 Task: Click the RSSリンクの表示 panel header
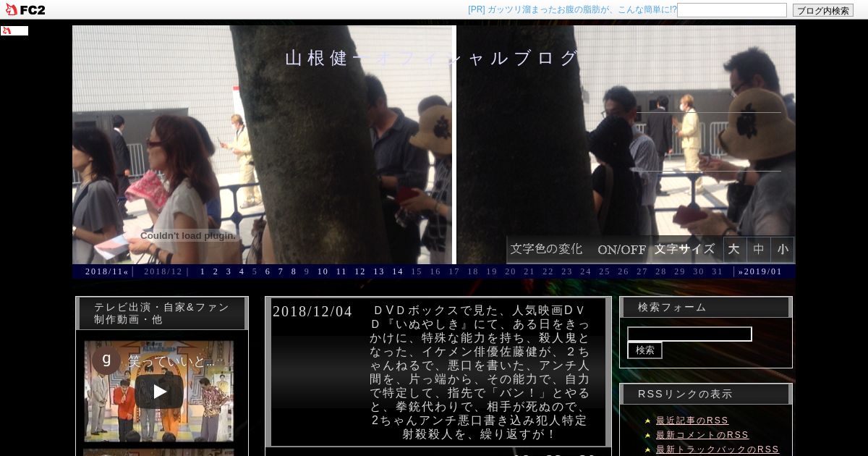pos(706,394)
